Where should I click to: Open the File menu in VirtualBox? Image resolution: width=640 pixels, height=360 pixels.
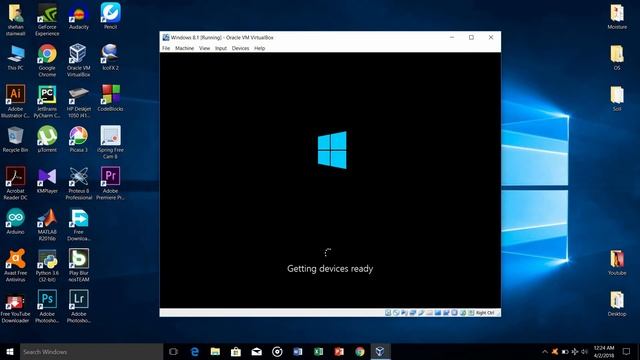coord(166,48)
